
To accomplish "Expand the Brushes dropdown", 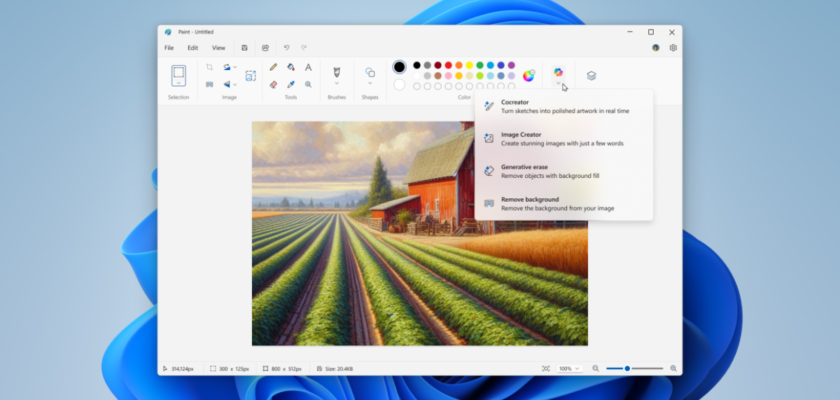I will coord(336,84).
